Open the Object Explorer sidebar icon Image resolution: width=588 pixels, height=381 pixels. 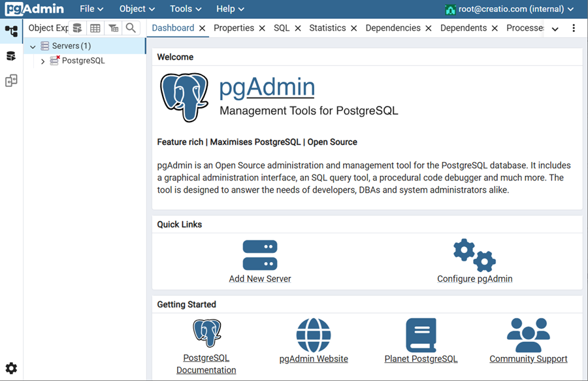tap(11, 31)
